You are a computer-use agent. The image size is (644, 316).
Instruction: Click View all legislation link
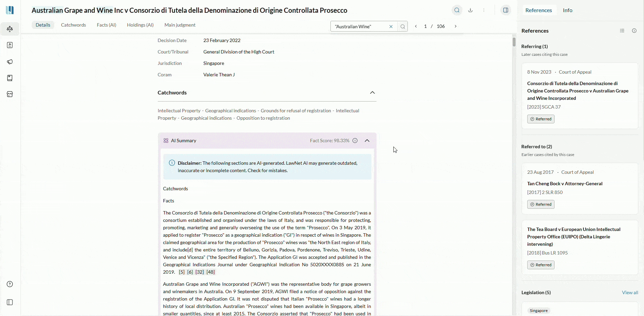(630, 292)
